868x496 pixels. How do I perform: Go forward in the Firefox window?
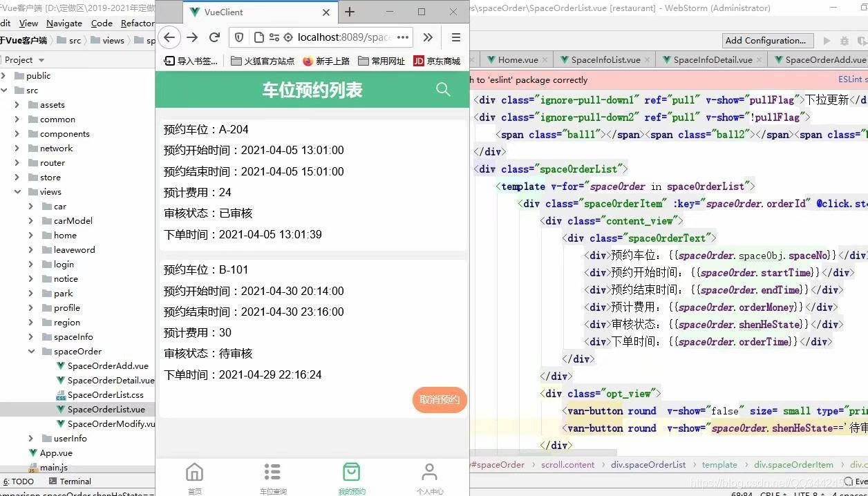(x=192, y=37)
